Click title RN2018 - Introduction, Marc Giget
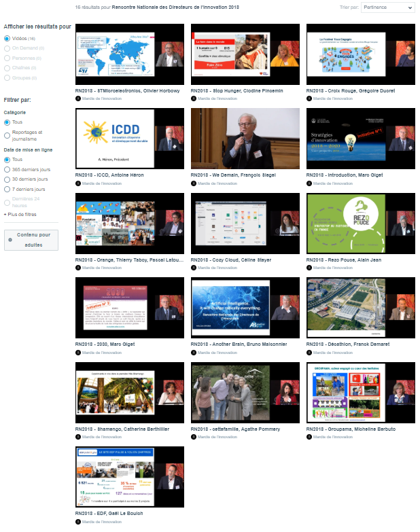Image resolution: width=420 pixels, height=532 pixels. 345,175
